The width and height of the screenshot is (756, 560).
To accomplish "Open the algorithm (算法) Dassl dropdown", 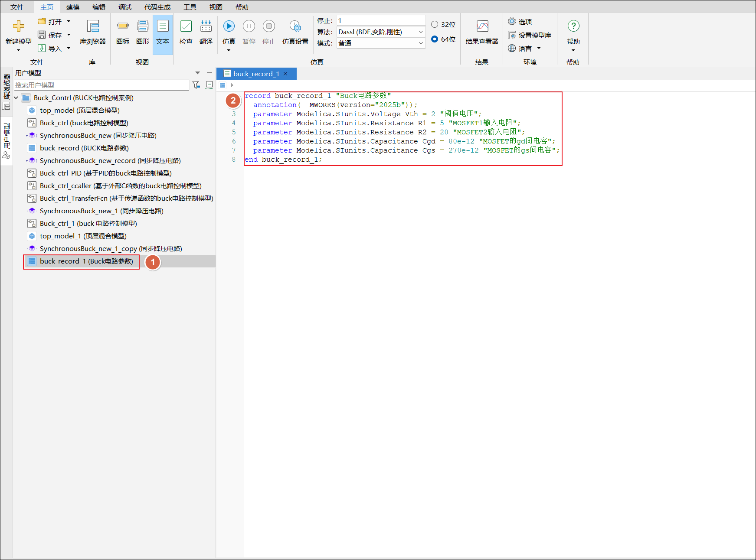I will [x=420, y=32].
